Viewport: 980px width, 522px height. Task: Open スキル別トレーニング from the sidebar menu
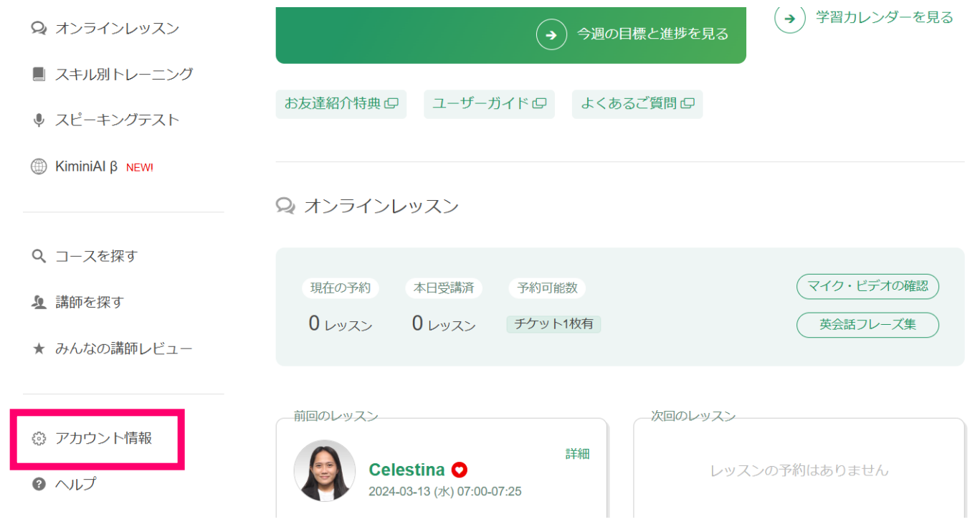(124, 75)
